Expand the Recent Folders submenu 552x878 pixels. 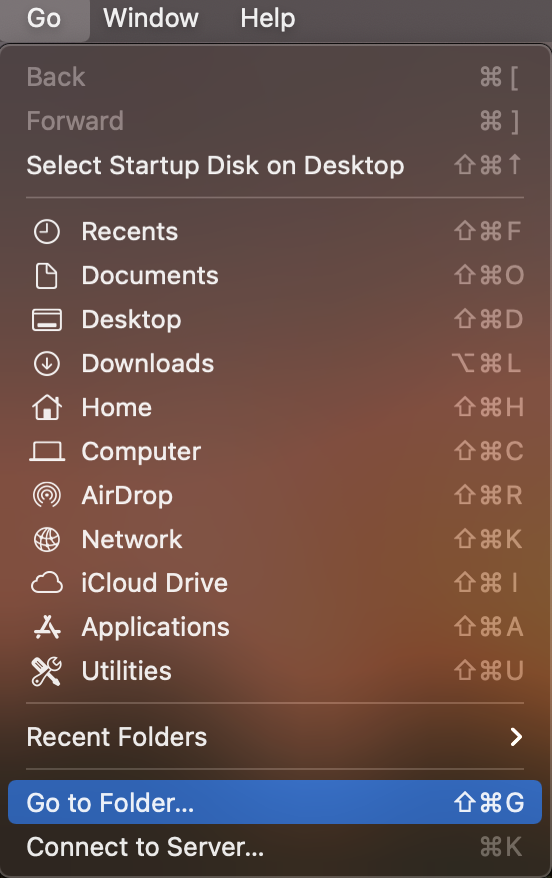pos(275,737)
